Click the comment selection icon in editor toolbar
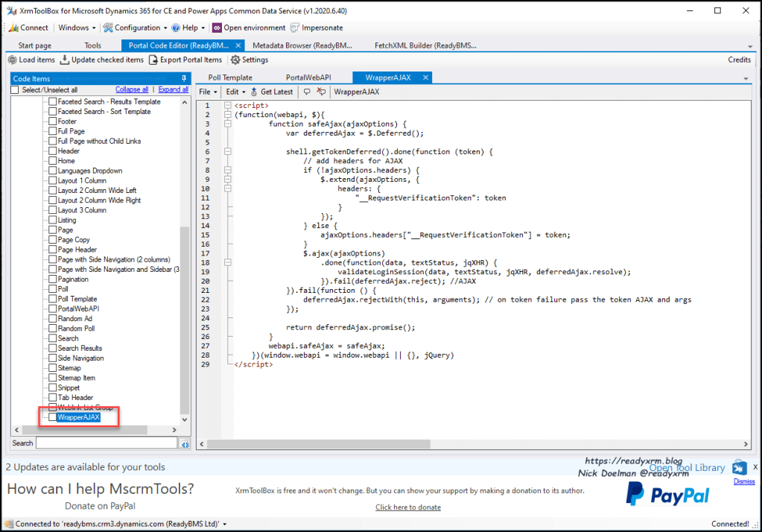This screenshot has height=532, width=762. [307, 92]
